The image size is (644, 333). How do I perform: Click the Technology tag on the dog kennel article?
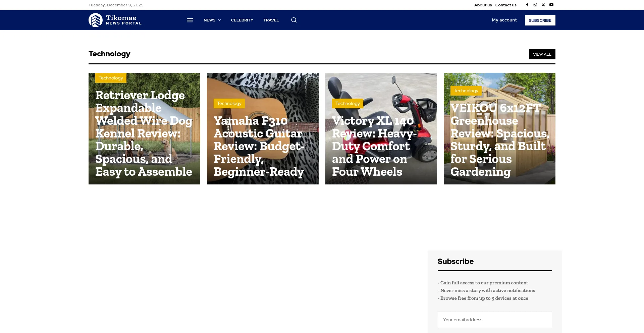pyautogui.click(x=111, y=78)
